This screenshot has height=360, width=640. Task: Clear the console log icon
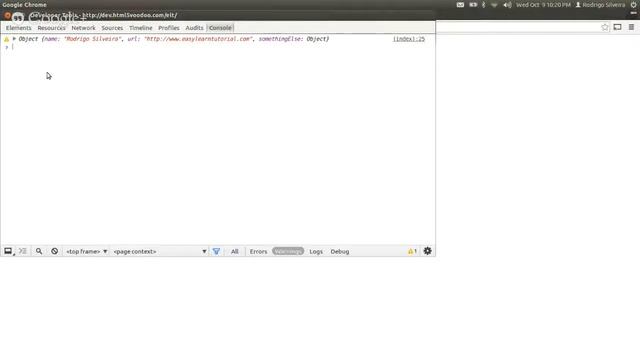(x=54, y=251)
